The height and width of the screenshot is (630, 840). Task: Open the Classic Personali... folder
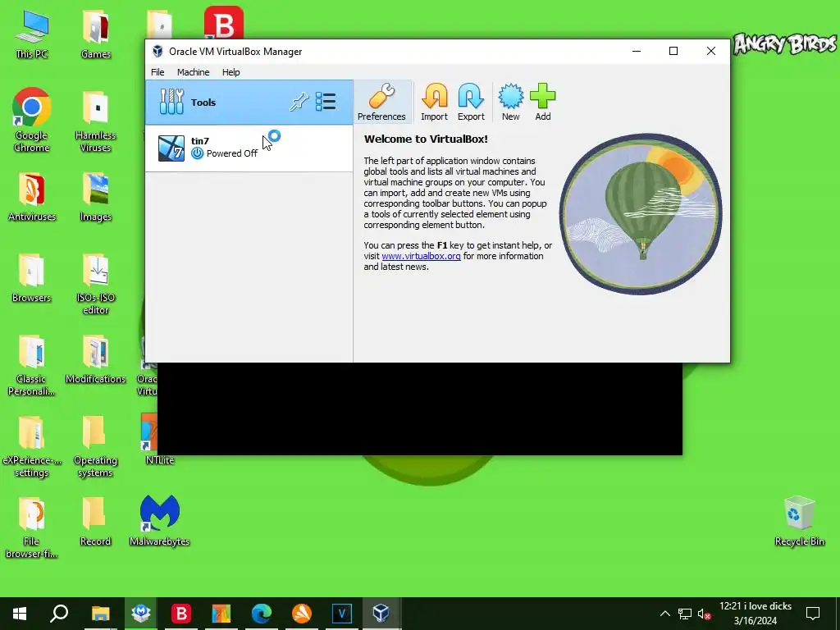(x=31, y=365)
